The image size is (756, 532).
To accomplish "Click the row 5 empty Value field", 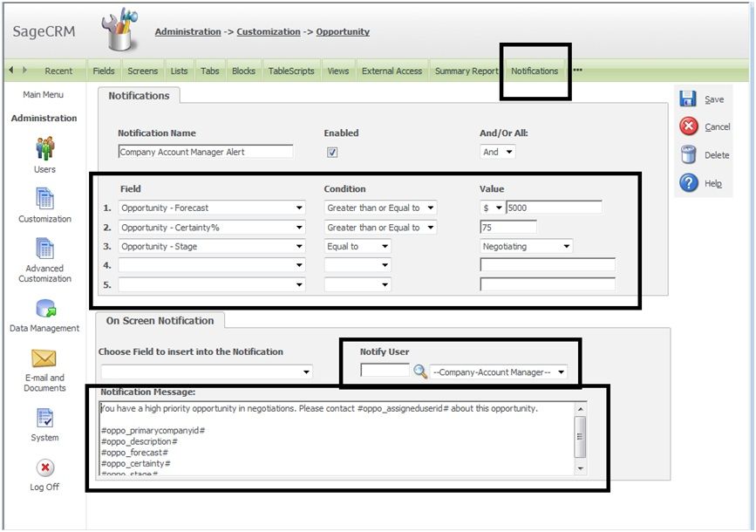I will point(548,284).
